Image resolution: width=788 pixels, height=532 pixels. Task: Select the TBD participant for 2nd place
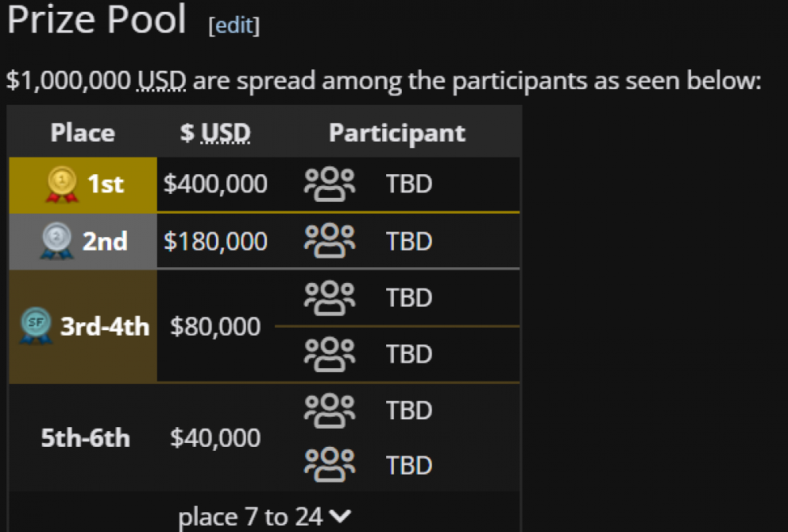pyautogui.click(x=409, y=241)
